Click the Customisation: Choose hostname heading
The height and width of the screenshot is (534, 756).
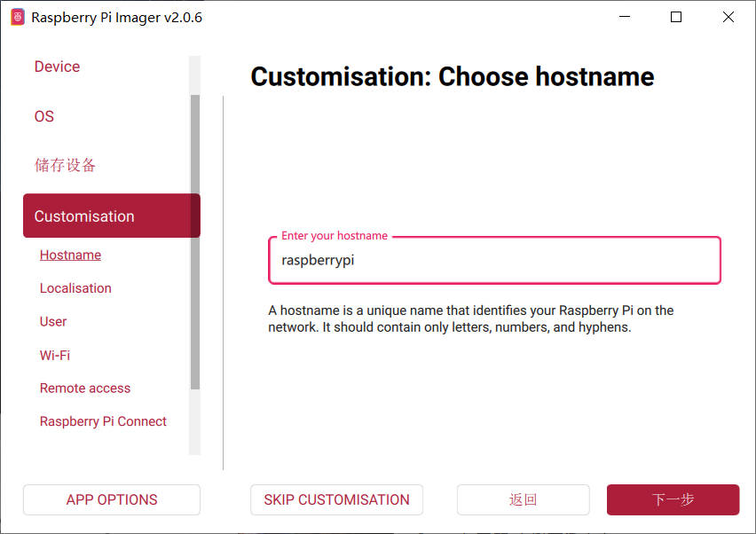pos(453,76)
